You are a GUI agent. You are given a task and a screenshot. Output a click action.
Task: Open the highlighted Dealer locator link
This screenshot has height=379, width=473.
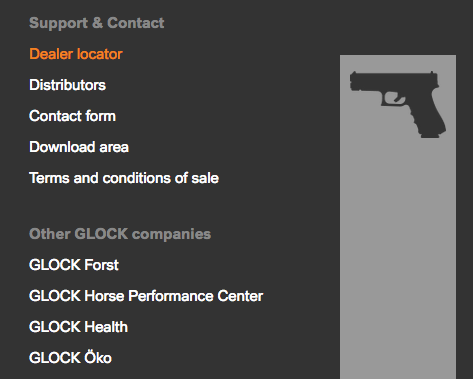click(x=76, y=54)
